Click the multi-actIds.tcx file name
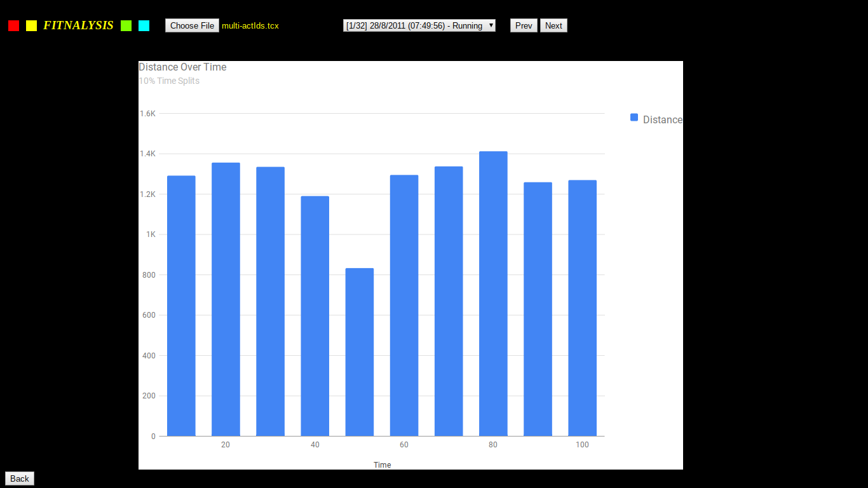868x488 pixels. coord(250,25)
